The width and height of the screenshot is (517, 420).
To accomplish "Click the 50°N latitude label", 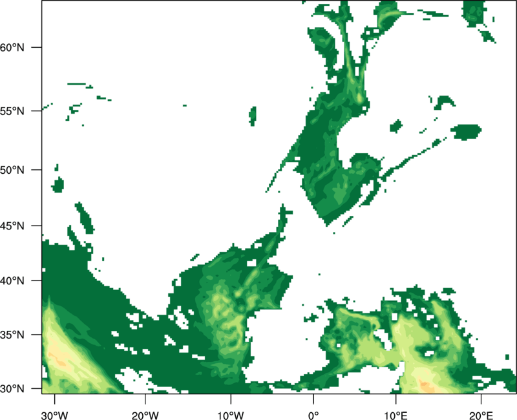I will tap(12, 170).
